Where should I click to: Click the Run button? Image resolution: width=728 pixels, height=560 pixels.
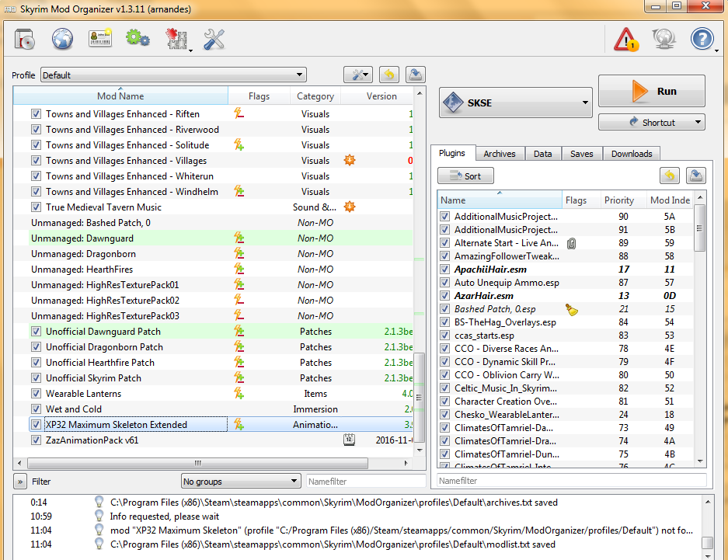click(x=651, y=91)
